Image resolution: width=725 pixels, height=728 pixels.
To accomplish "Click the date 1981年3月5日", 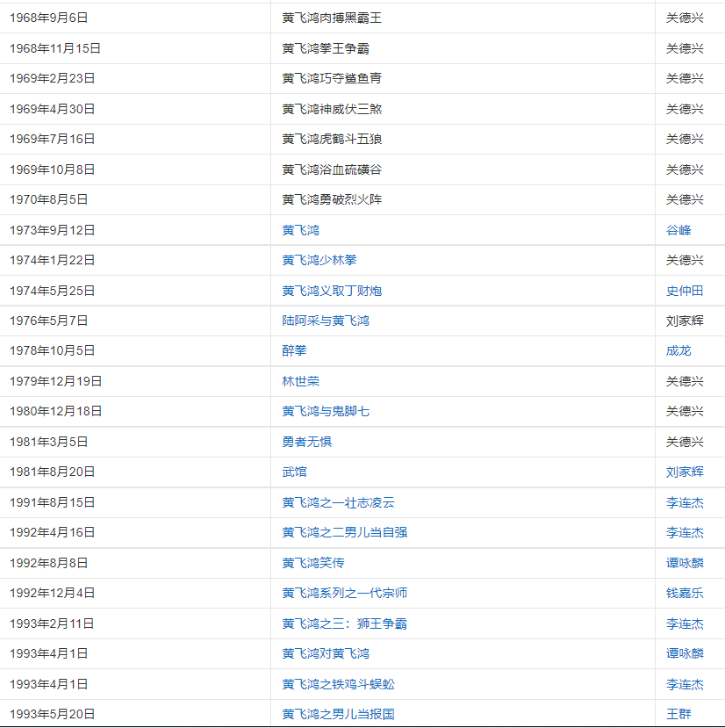I will click(49, 442).
